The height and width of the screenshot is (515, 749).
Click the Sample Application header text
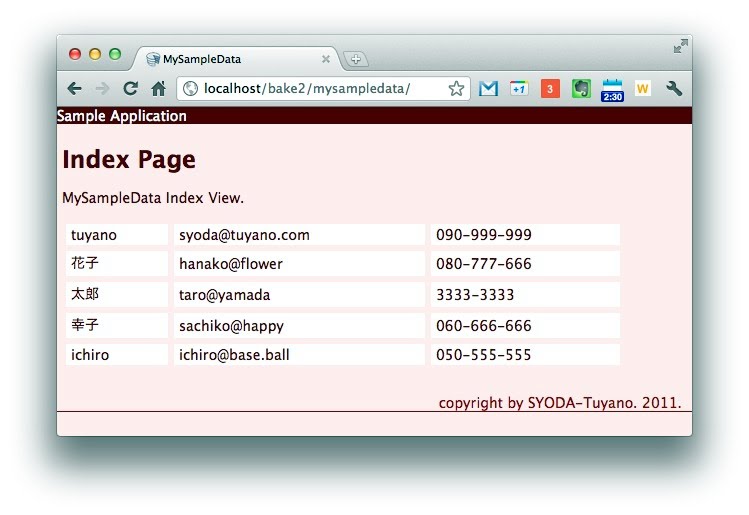tap(122, 116)
